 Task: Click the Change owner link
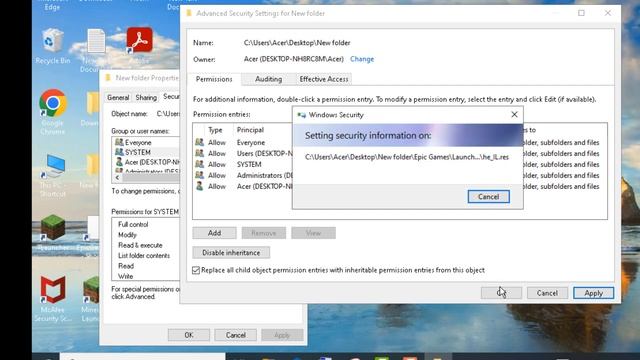click(362, 59)
